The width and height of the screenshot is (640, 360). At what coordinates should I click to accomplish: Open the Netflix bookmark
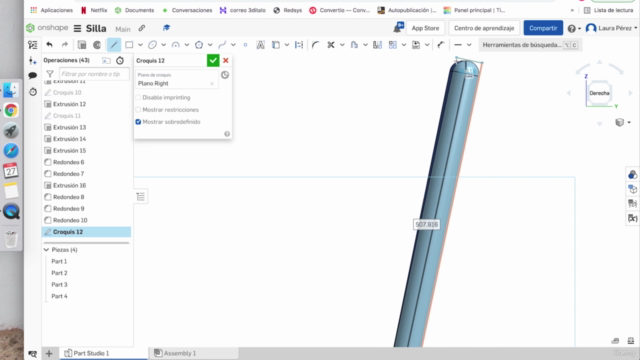point(94,10)
